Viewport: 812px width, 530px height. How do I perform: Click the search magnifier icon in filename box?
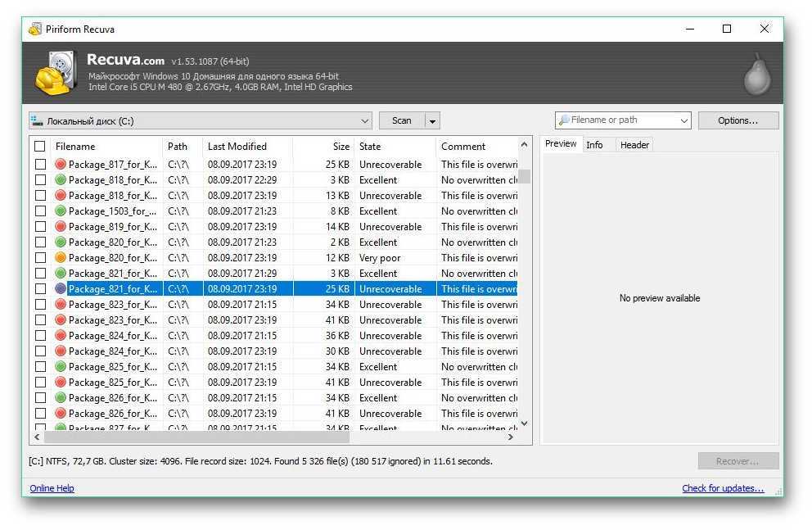click(x=563, y=120)
